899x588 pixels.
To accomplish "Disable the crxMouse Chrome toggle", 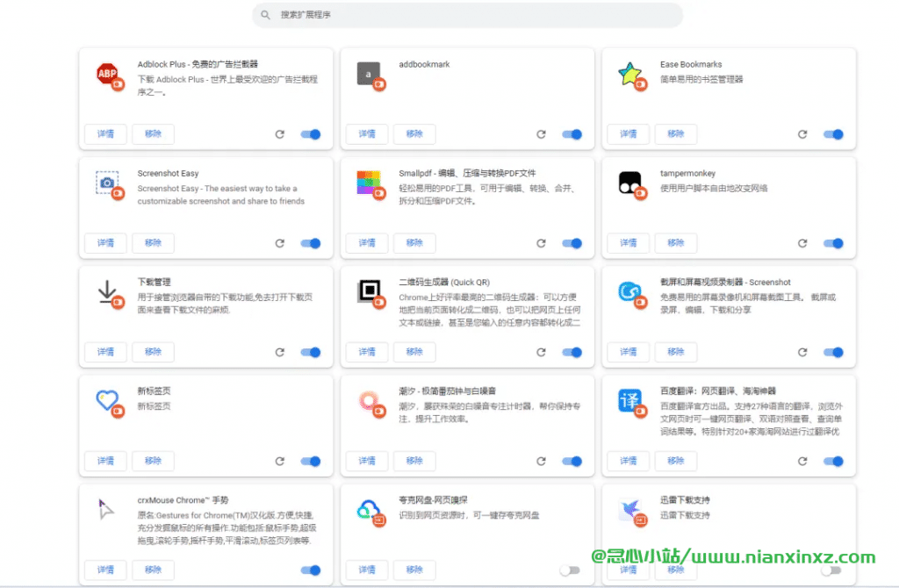I will 311,570.
